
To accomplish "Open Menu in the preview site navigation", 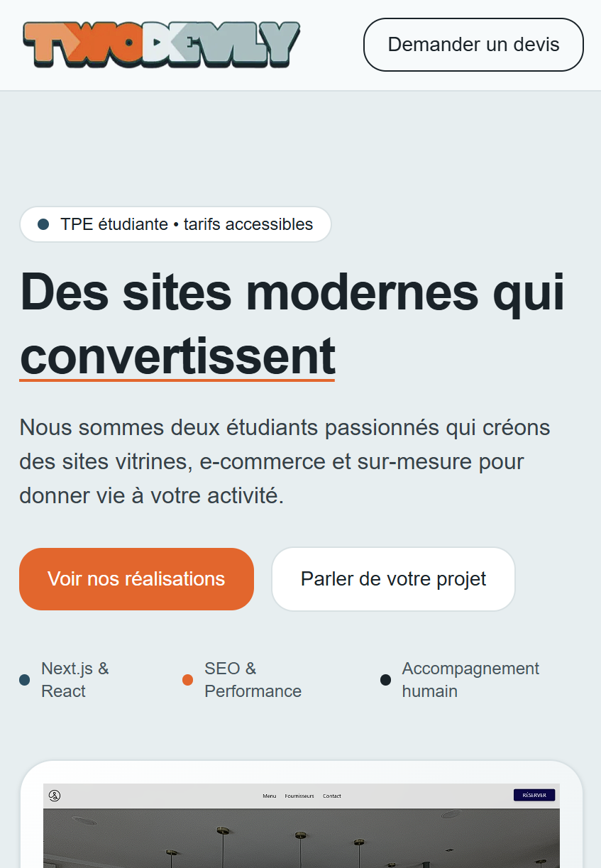I will tap(270, 796).
